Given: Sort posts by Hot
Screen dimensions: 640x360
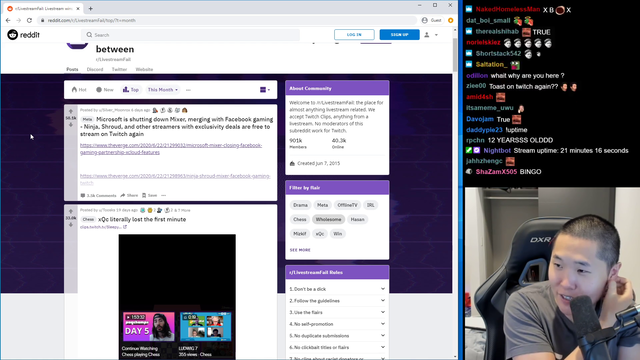Looking at the screenshot, I should click(79, 90).
